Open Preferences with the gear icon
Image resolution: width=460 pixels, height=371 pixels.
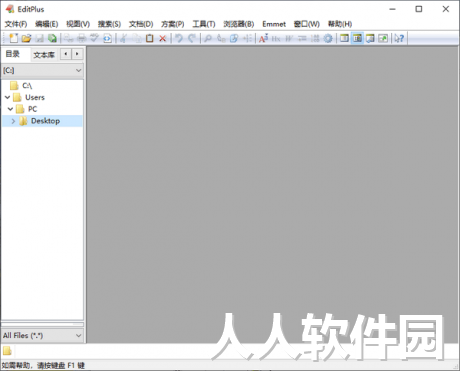(328, 38)
